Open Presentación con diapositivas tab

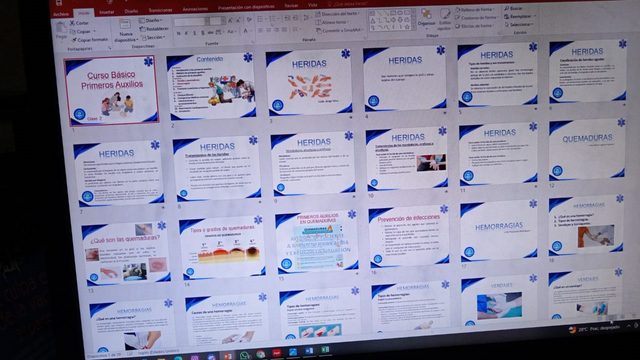click(246, 7)
